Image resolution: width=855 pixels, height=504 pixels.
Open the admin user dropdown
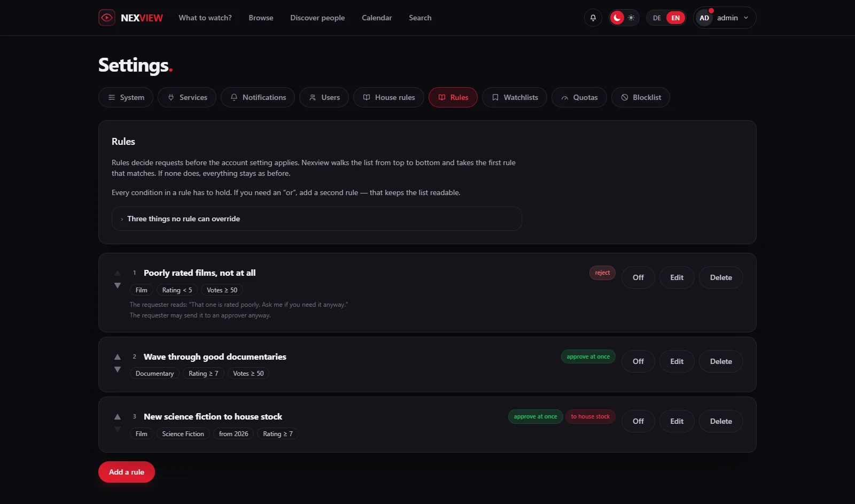click(x=725, y=18)
